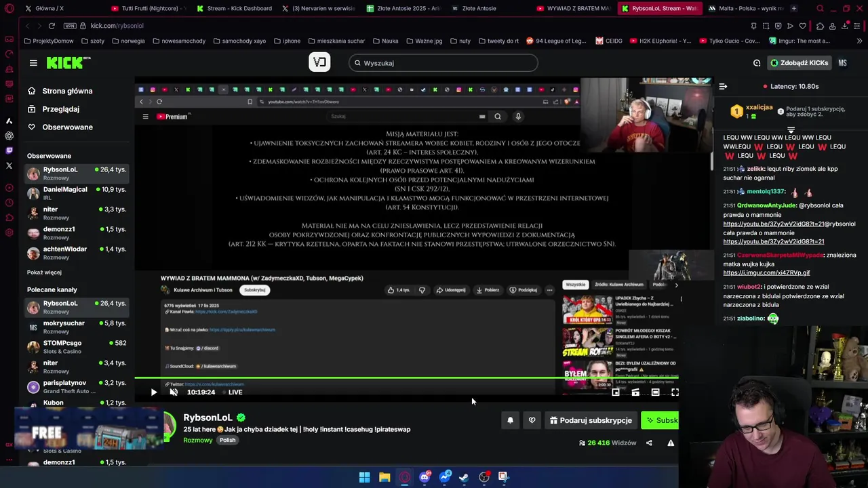
Task: Open Steam from taskbar
Action: point(465,477)
